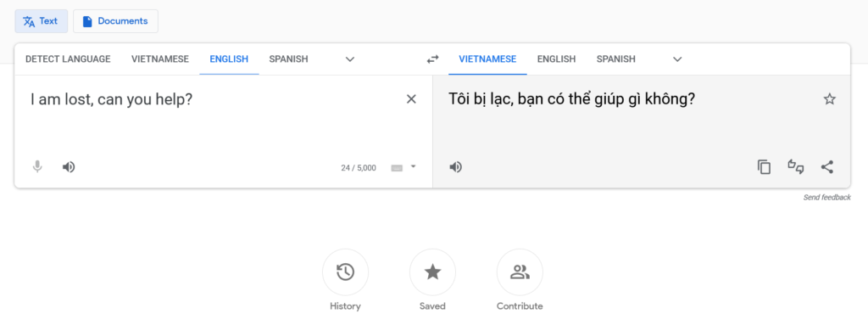Listen to English source text speaker icon
This screenshot has width=868, height=325.
click(69, 166)
